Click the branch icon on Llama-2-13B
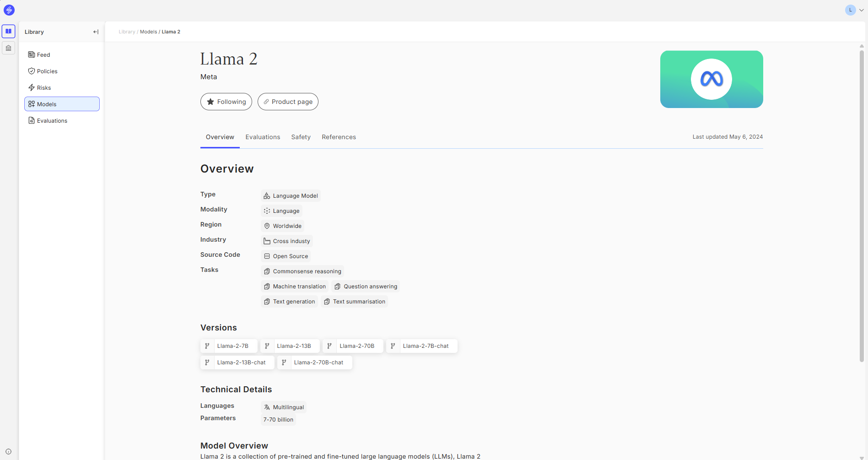This screenshot has height=460, width=868. tap(267, 346)
